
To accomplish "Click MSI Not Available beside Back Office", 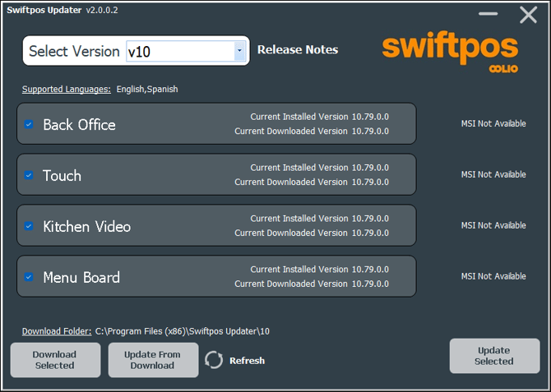I will [493, 123].
